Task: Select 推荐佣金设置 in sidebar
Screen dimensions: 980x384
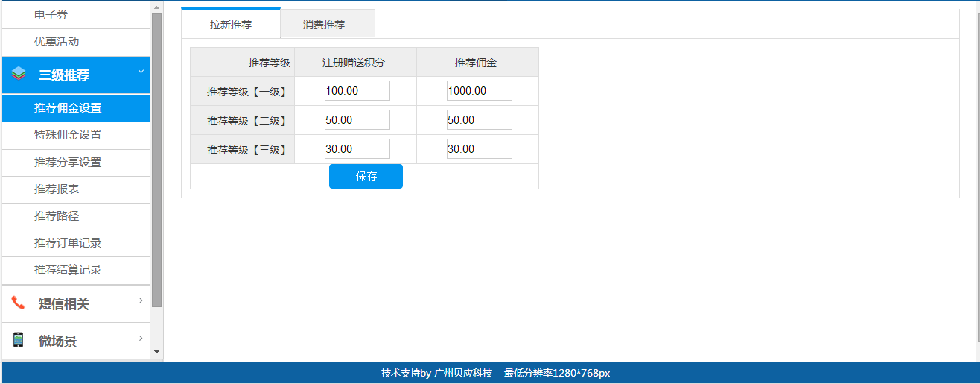Action: click(x=76, y=108)
